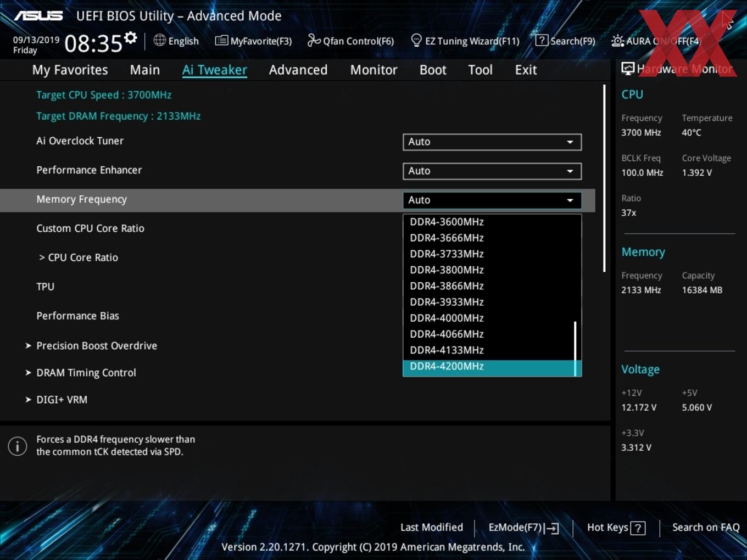Click the main settings page scrollbar
This screenshot has height=560, width=747.
coord(604,178)
